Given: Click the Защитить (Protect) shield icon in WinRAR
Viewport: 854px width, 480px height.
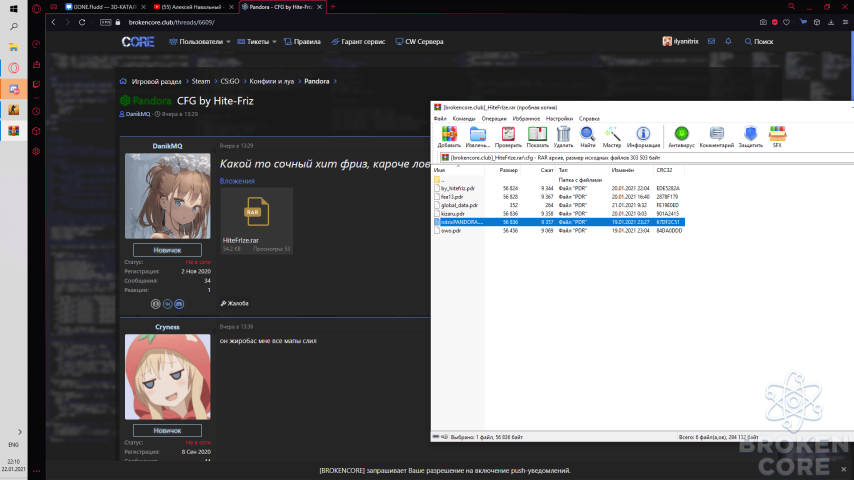Looking at the screenshot, I should tap(751, 137).
